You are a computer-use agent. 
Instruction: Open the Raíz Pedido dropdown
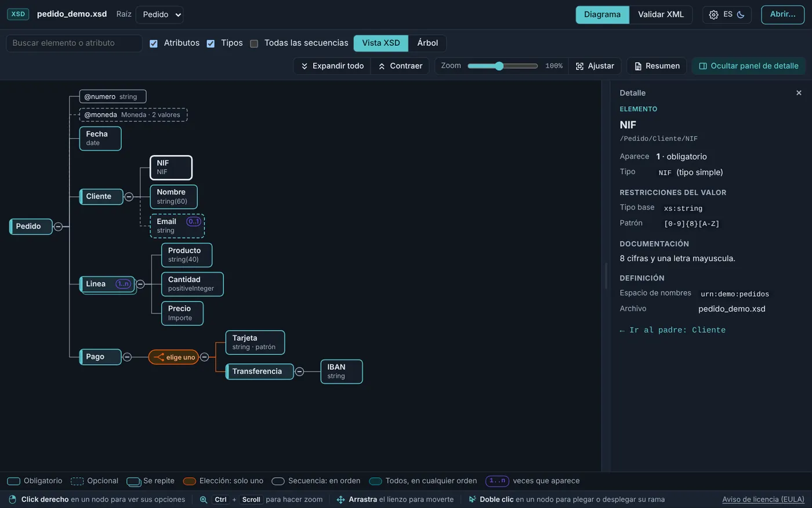(x=159, y=15)
